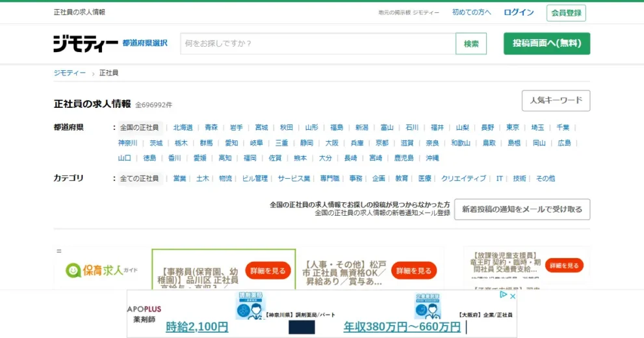Click the 検索 button
Screen dimensions: 644x338
click(x=471, y=44)
